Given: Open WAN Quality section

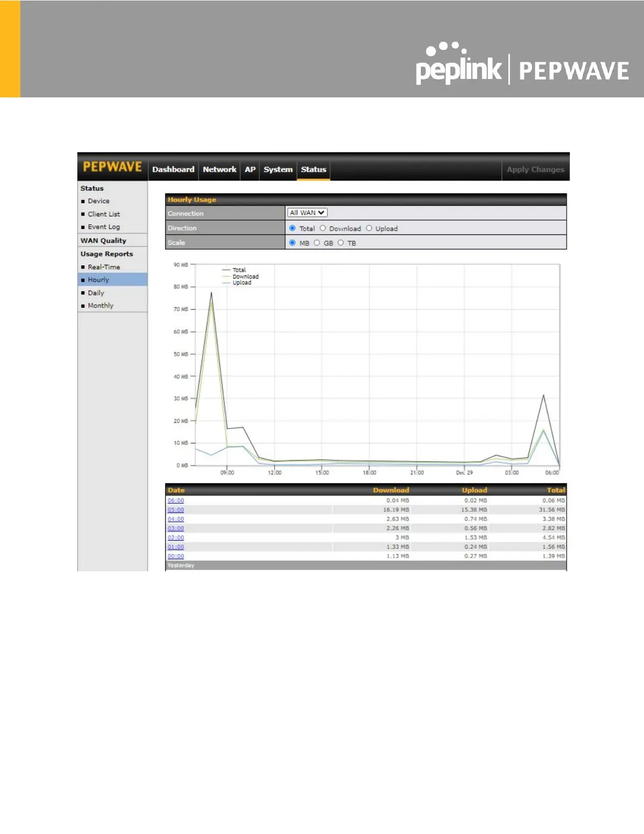Looking at the screenshot, I should 103,241.
